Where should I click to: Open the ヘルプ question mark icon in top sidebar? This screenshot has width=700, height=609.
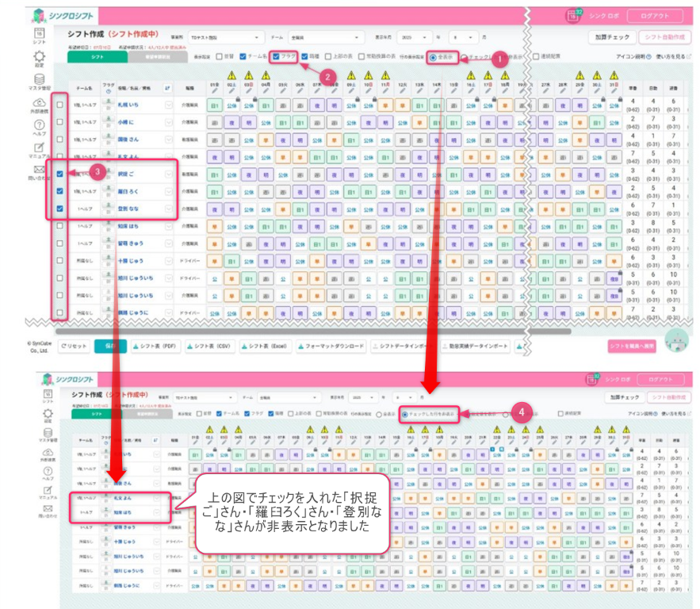pos(39,126)
